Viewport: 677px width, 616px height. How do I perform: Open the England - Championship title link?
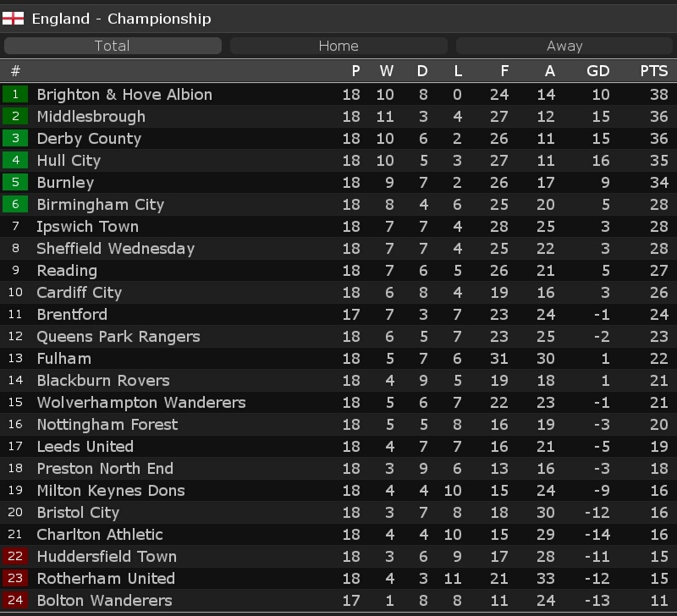(x=121, y=19)
